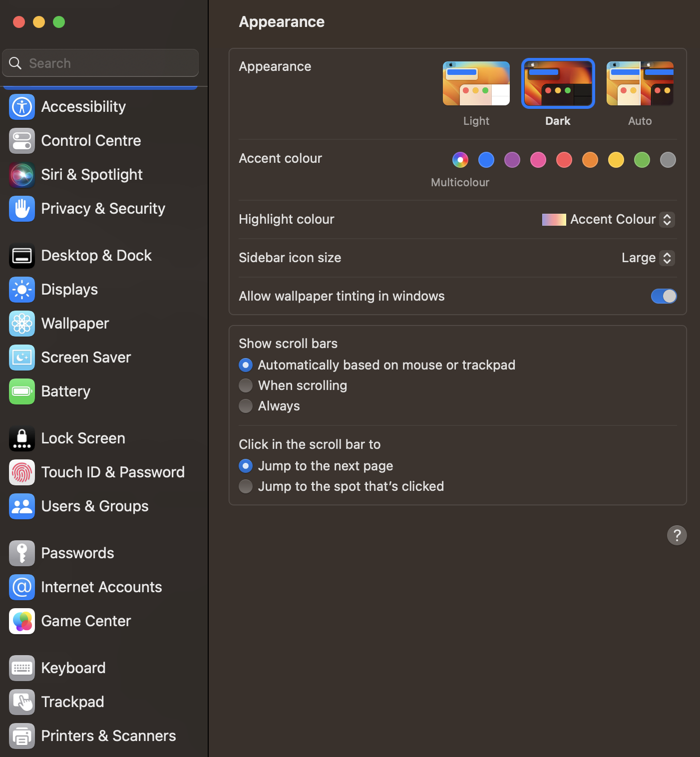Choose Auto appearance thumbnail
Viewport: 700px width, 757px height.
tap(640, 83)
